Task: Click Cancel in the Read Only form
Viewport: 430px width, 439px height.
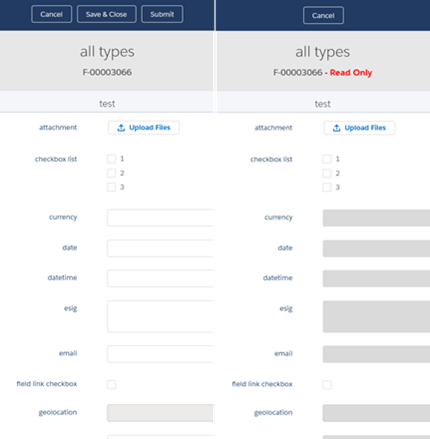Action: (323, 15)
